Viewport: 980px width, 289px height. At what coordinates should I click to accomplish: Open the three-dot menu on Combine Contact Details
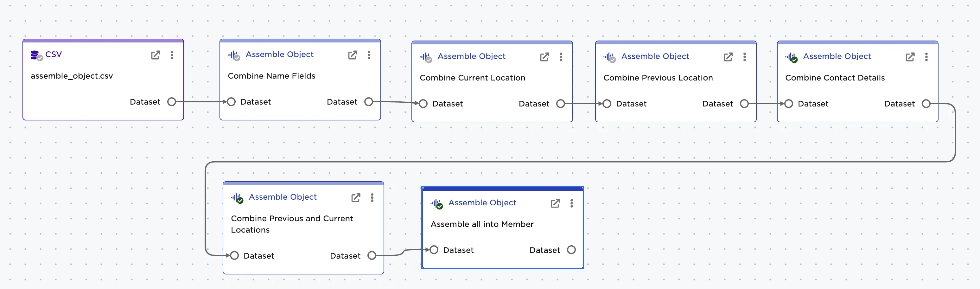tap(927, 57)
